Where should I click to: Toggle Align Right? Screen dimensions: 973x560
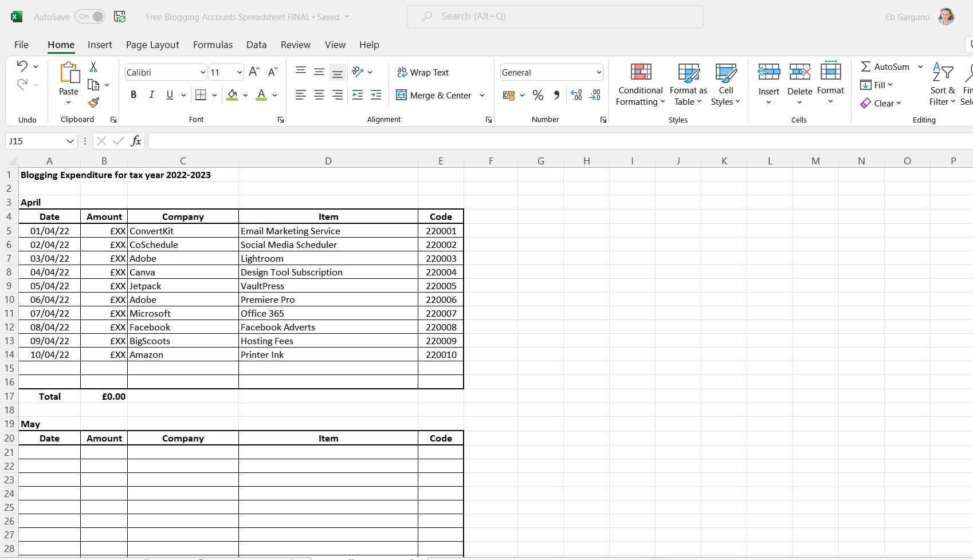(338, 95)
